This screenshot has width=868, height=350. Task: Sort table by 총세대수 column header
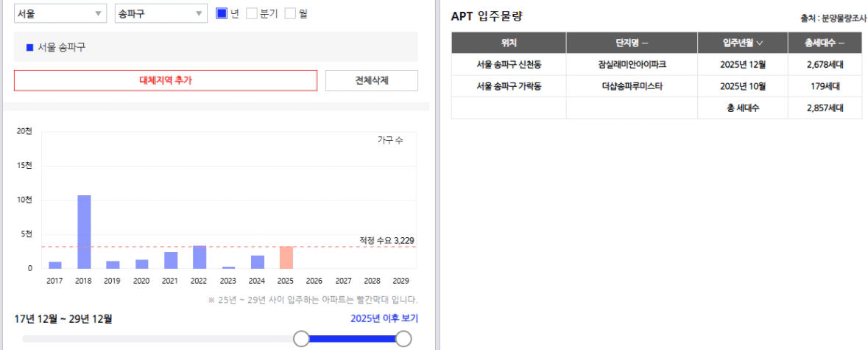(825, 43)
